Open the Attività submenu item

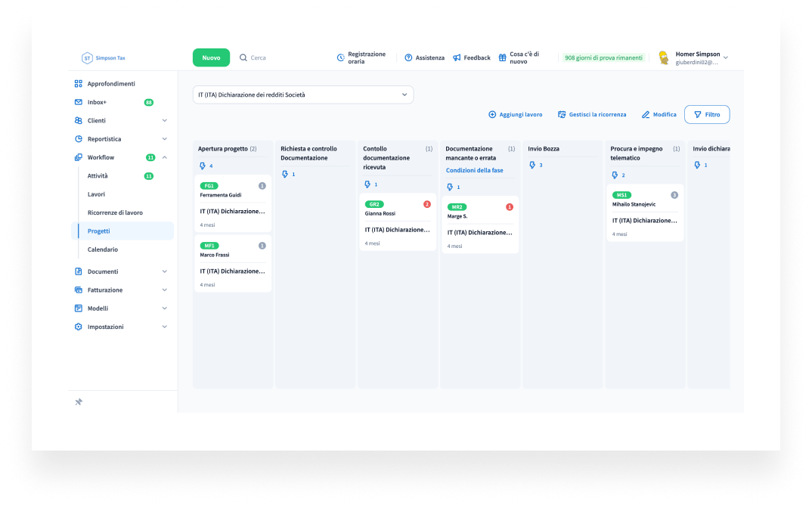coord(98,176)
